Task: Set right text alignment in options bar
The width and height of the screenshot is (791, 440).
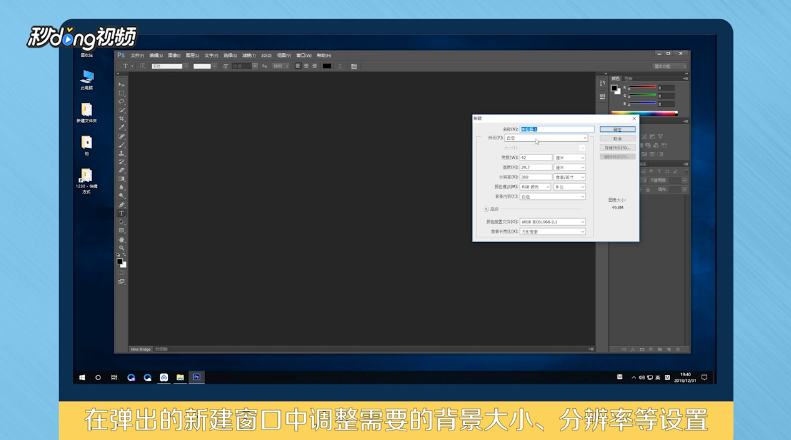Action: tap(314, 66)
